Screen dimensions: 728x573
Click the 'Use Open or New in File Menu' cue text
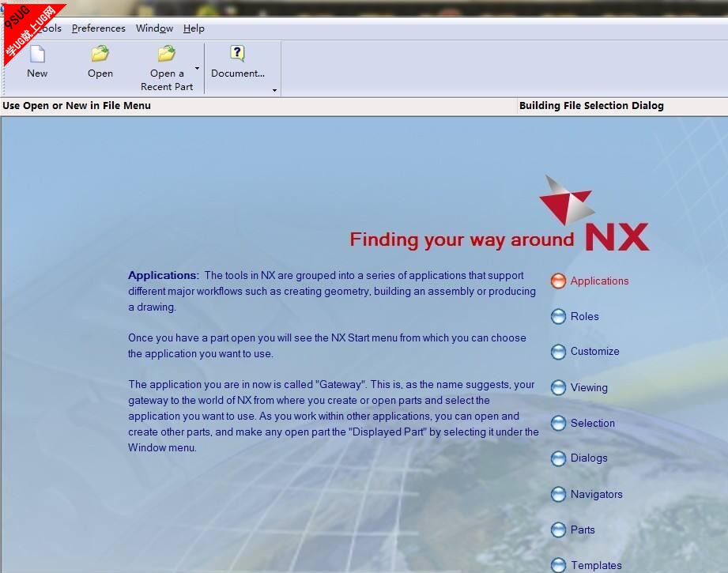click(x=77, y=106)
